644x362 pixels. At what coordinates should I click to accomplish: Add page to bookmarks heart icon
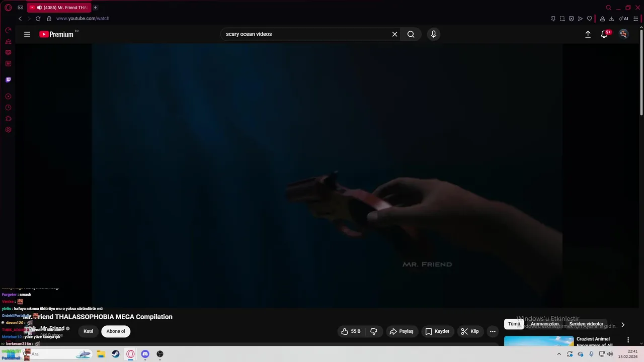tap(589, 19)
